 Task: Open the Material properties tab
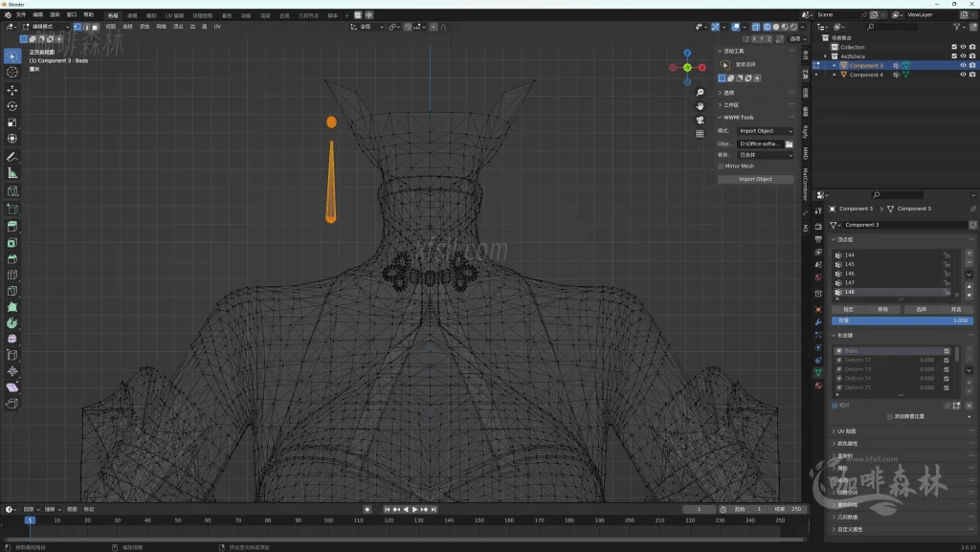coord(818,386)
